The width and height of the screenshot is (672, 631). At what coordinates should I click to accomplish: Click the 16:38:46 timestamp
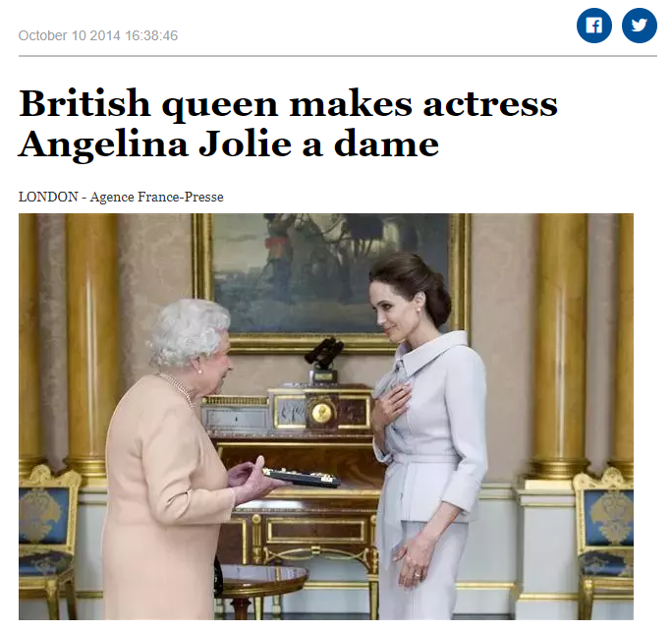[151, 35]
